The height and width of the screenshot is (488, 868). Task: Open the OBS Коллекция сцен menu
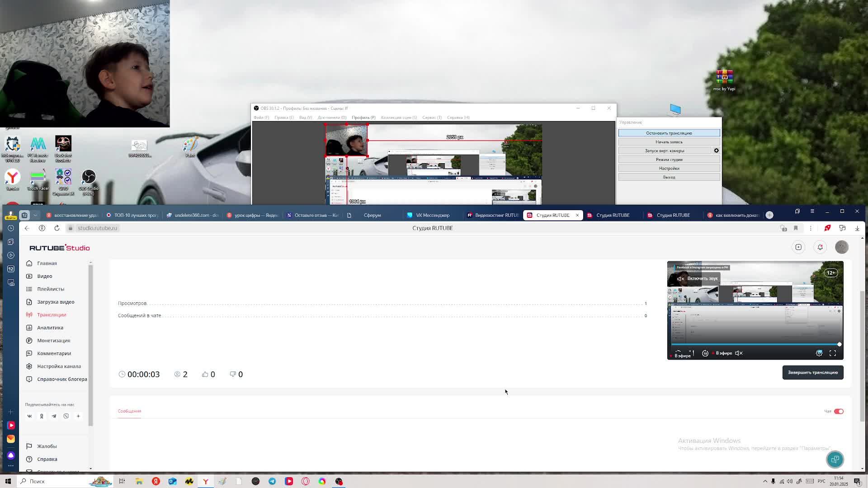399,117
